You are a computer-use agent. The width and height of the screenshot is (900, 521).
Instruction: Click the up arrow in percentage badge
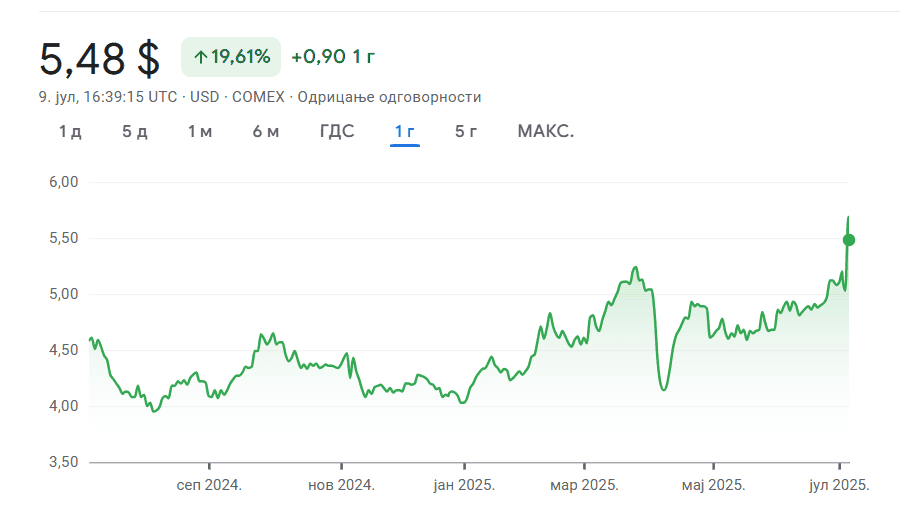point(200,57)
